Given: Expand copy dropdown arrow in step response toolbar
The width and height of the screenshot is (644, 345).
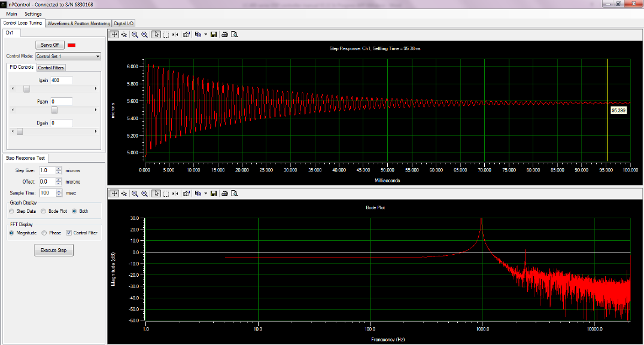Looking at the screenshot, I should (205, 35).
